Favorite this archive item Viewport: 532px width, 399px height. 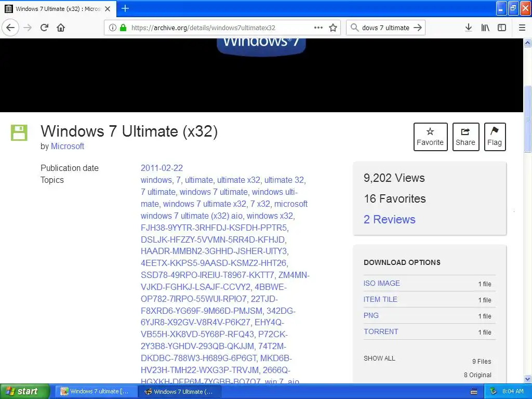(430, 137)
